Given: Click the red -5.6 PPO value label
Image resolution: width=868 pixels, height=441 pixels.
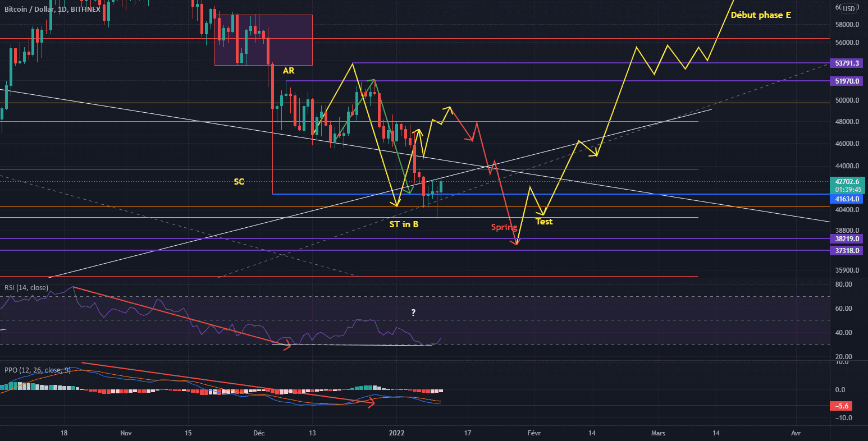Looking at the screenshot, I should click(x=842, y=406).
